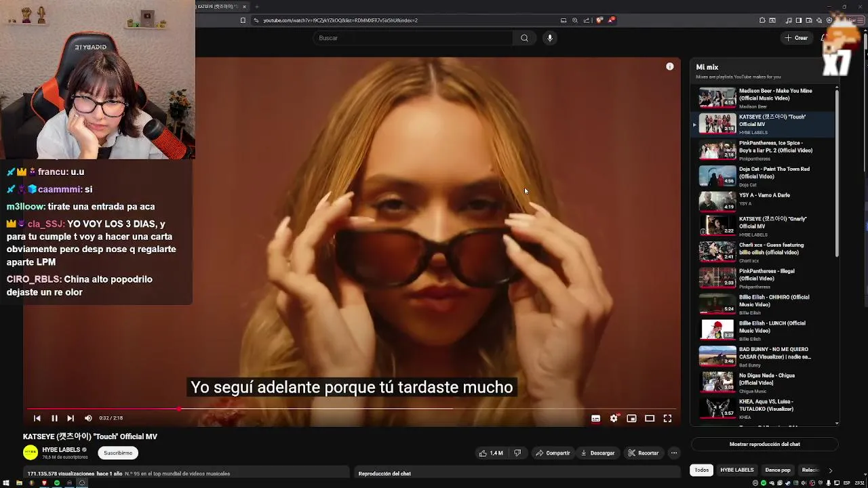Screen dimensions: 868x488
Task: Select the 'HYBE LABELS' filter chip
Action: pyautogui.click(x=736, y=470)
